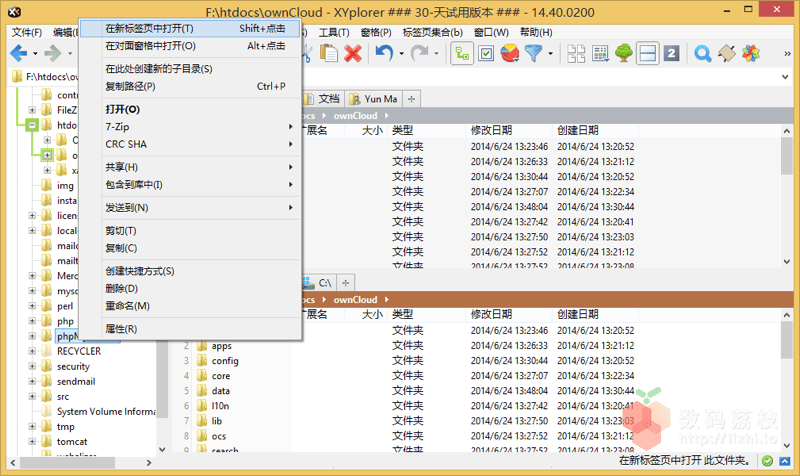Click the number 2 pane icon
Screen dimensions: 800x476
671,53
